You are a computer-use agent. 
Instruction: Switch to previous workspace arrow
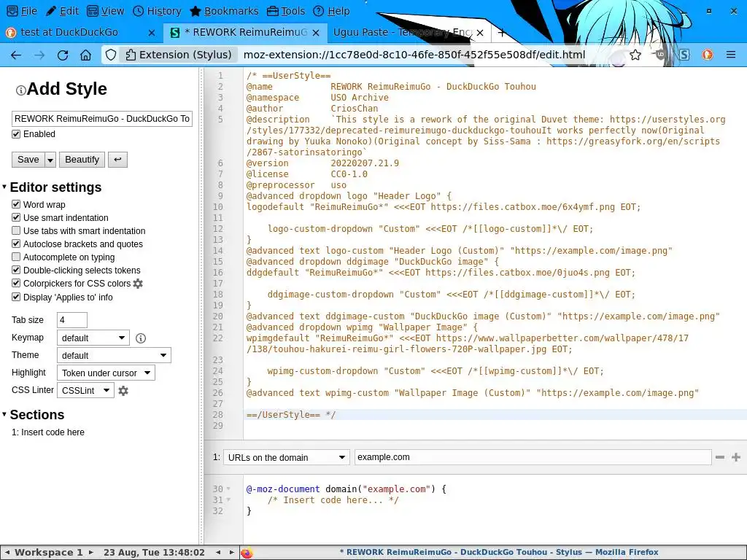coord(7,553)
